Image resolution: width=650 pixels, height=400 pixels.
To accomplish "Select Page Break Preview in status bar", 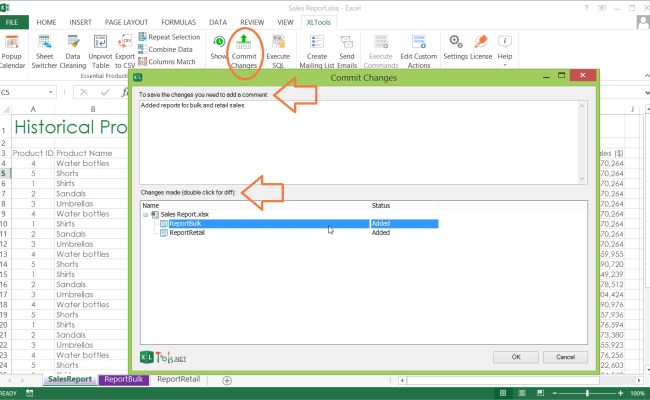I will 541,393.
